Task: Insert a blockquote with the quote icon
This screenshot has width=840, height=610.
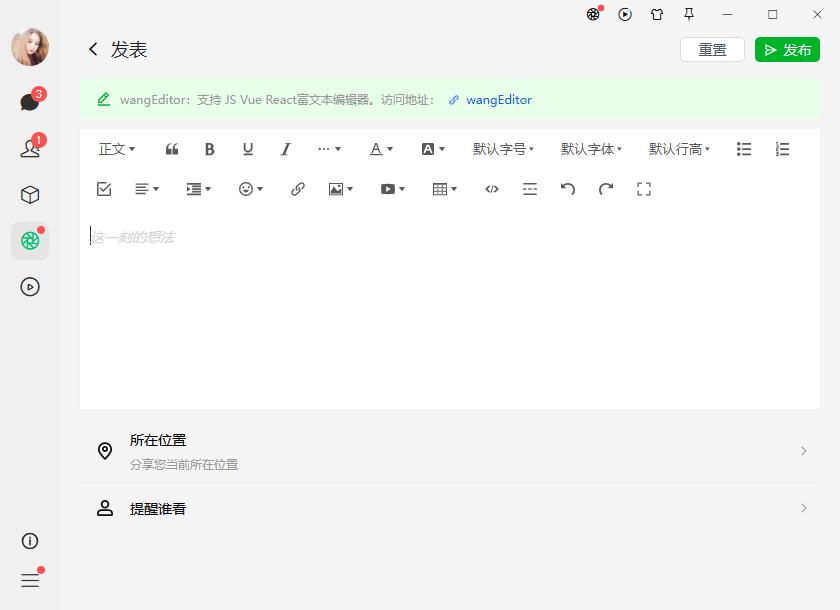Action: (171, 149)
